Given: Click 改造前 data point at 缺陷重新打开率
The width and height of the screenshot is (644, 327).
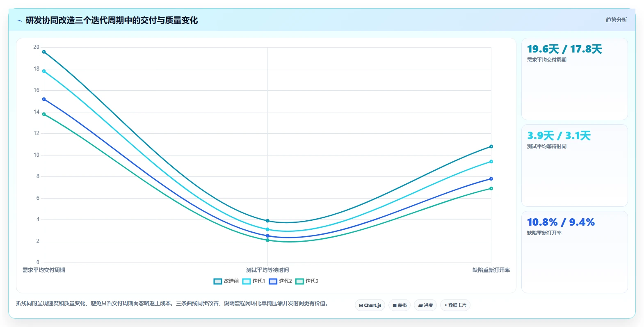Looking at the screenshot, I should 491,146.
